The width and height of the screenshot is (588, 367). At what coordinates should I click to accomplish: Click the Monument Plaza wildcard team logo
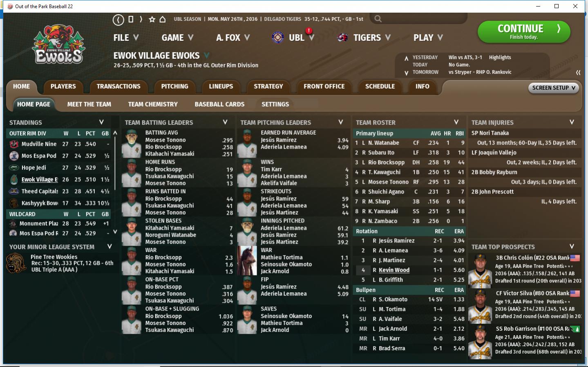click(13, 224)
